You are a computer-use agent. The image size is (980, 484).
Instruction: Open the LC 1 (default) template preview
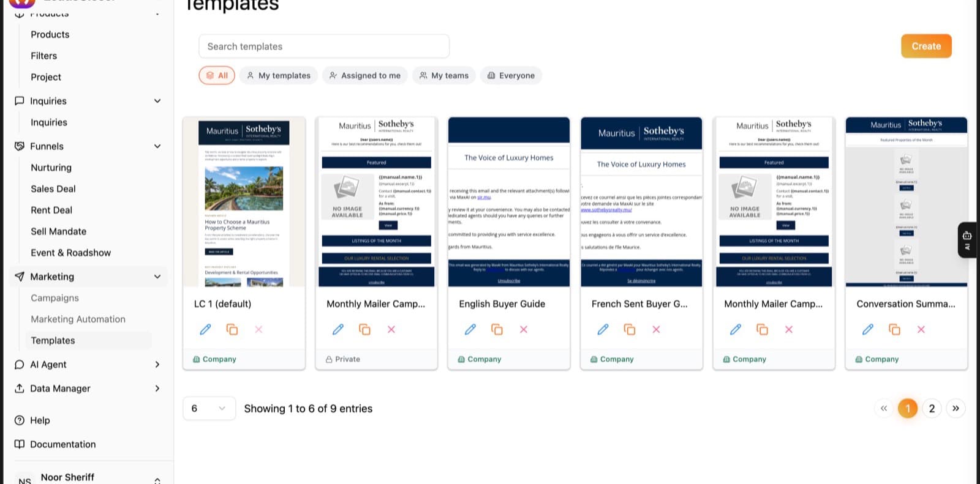pos(244,202)
